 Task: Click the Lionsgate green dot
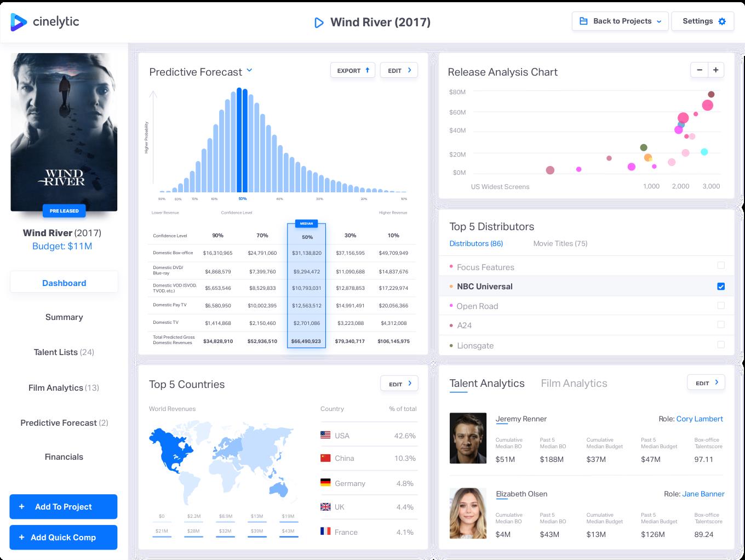point(451,345)
